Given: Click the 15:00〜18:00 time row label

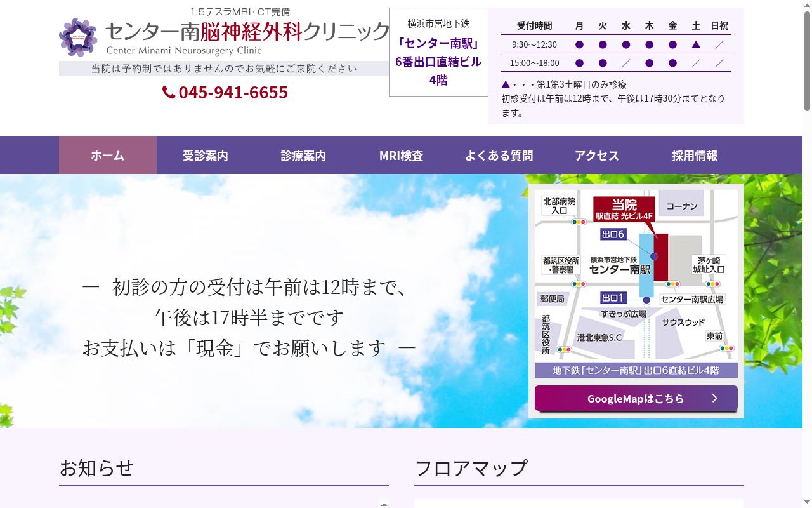Looking at the screenshot, I should pyautogui.click(x=534, y=63).
